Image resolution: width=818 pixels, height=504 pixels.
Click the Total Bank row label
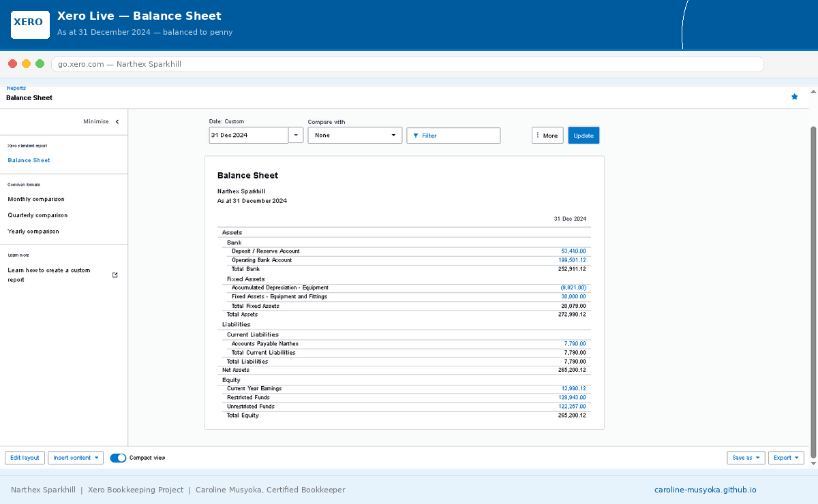tap(245, 269)
